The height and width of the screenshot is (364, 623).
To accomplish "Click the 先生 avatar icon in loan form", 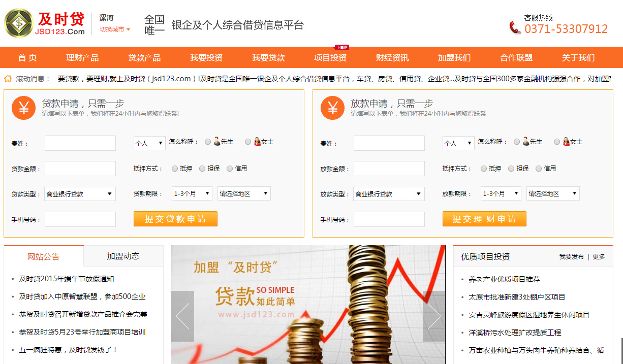I will (217, 142).
